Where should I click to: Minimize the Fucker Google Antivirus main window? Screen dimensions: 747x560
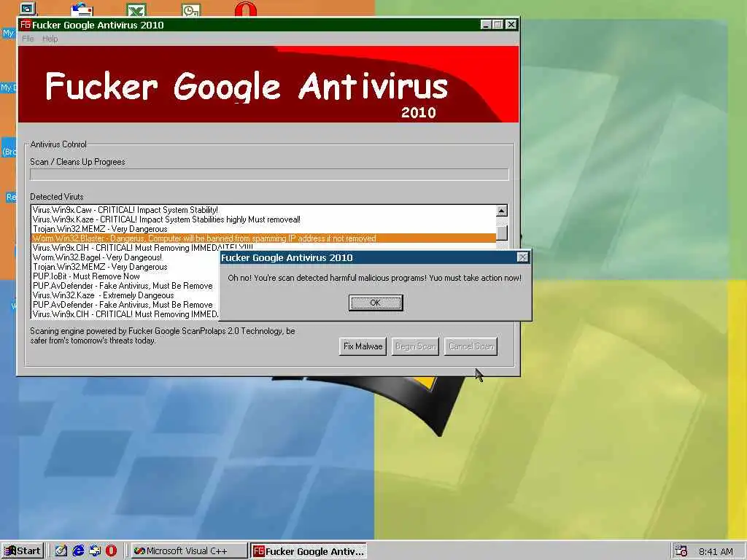(486, 24)
